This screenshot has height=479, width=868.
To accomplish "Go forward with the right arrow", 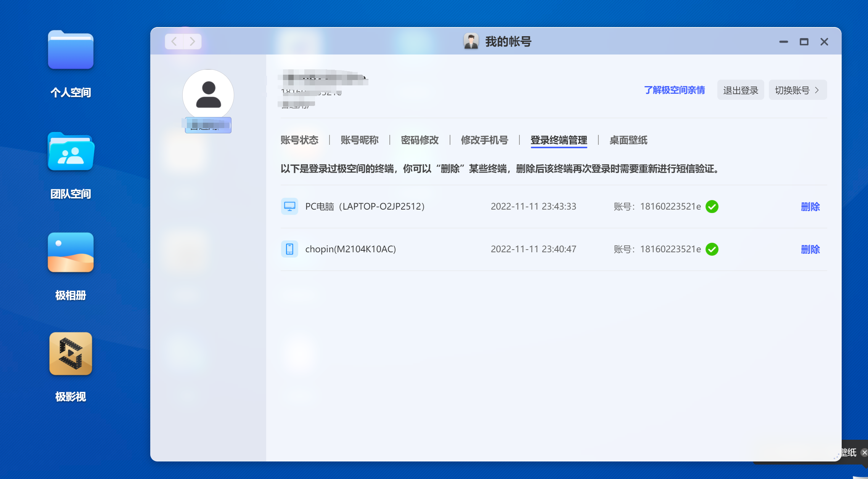I will (x=192, y=42).
